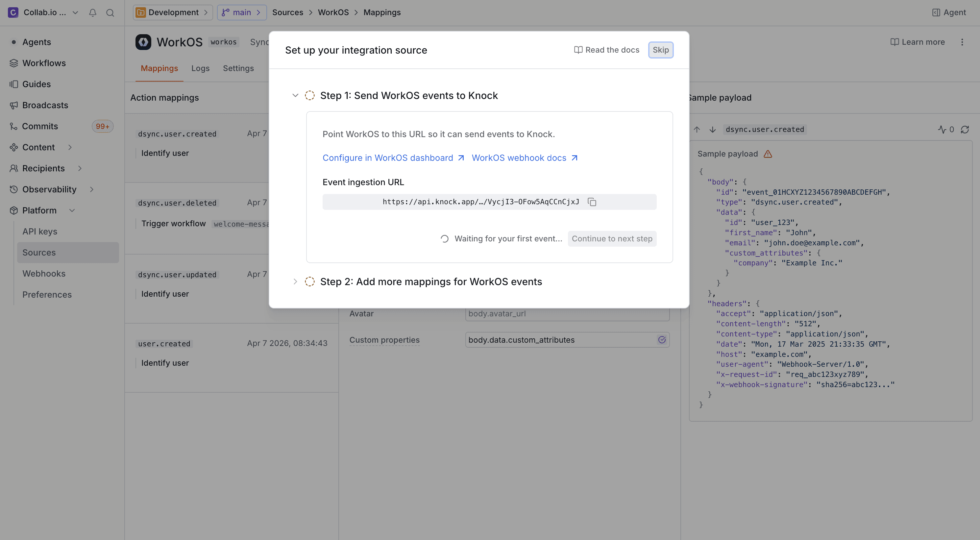Toggle validation check on Custom properties mapping
Viewport: 980px width, 540px height.
[x=662, y=340]
